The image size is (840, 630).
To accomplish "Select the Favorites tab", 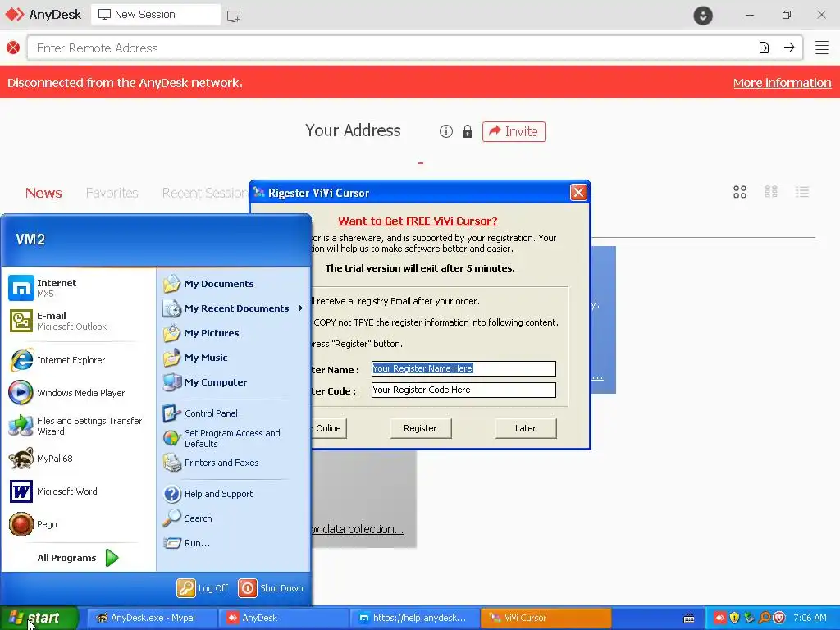I will (112, 193).
